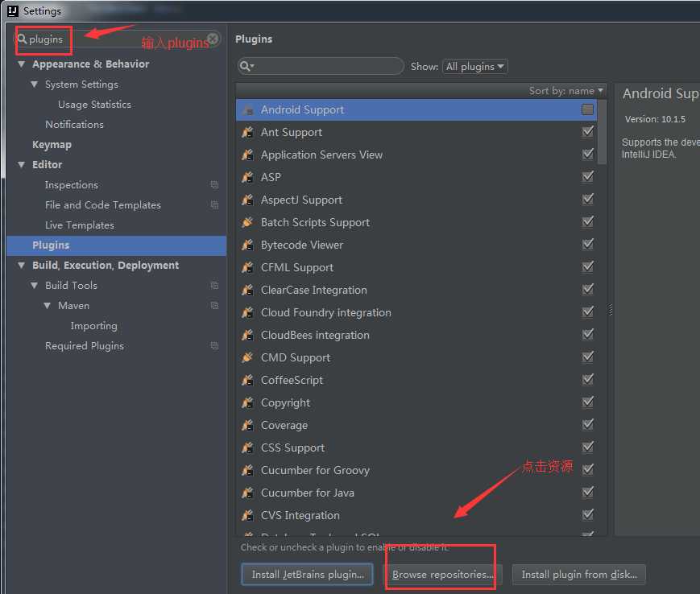Screen dimensions: 700x594
Task: Click the plugin search input field
Action: tap(321, 67)
